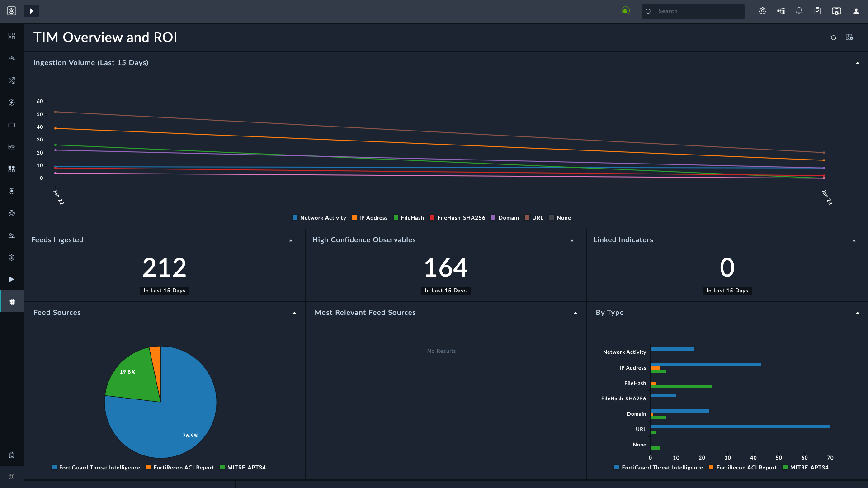Collapse the Feeds Ingested widget
The width and height of the screenshot is (868, 488).
291,241
